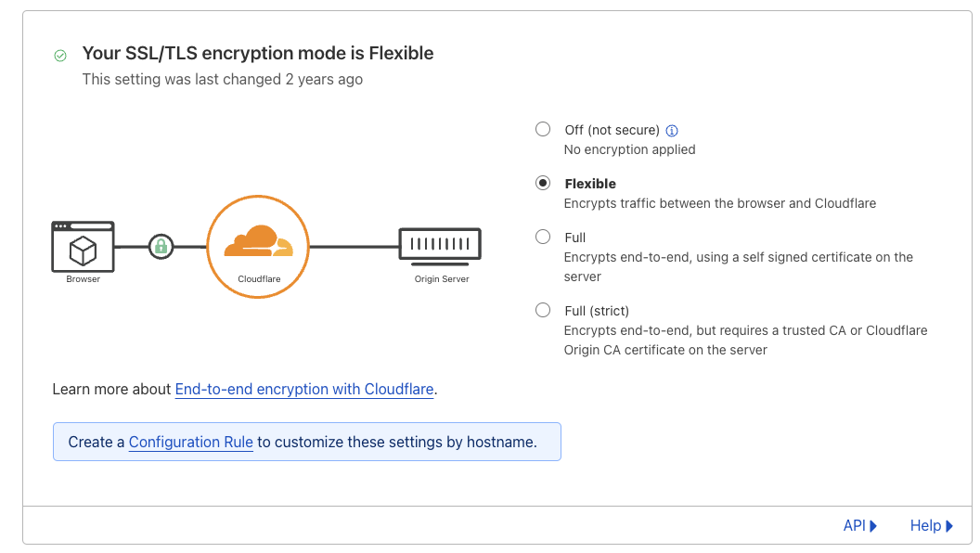This screenshot has height=553, width=980.
Task: Click the orange Cloudflare cloud logo
Action: [x=259, y=241]
